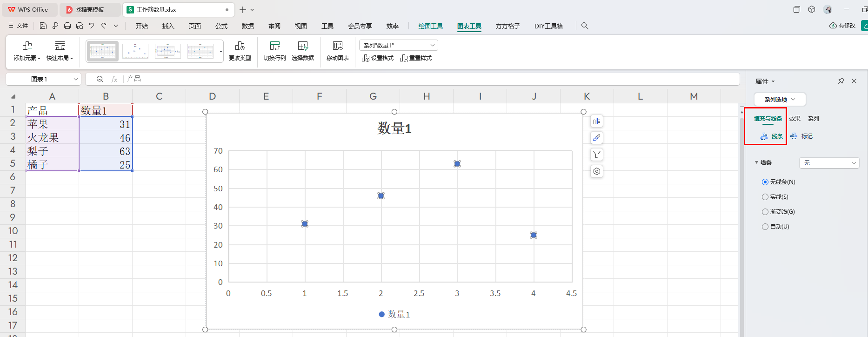The image size is (868, 337).
Task: Open the 文件 file menu
Action: click(19, 26)
